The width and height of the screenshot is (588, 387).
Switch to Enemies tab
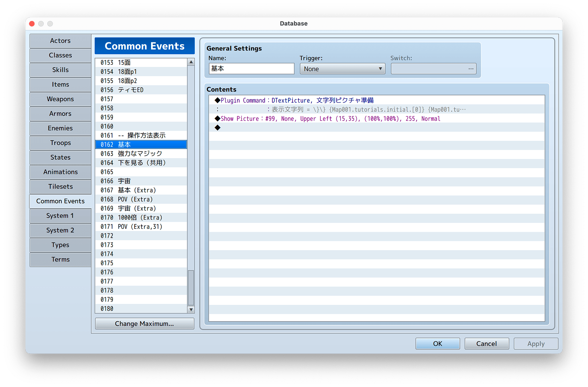coord(60,128)
